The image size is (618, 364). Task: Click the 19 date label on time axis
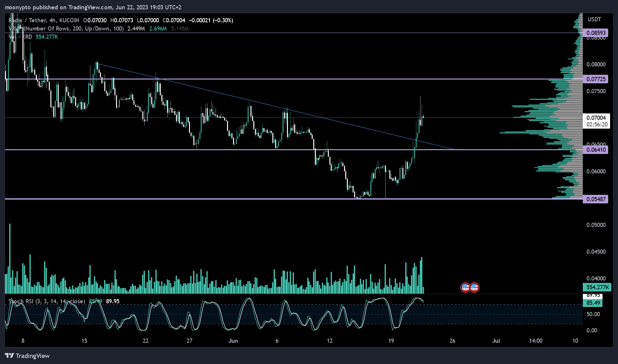click(x=391, y=341)
